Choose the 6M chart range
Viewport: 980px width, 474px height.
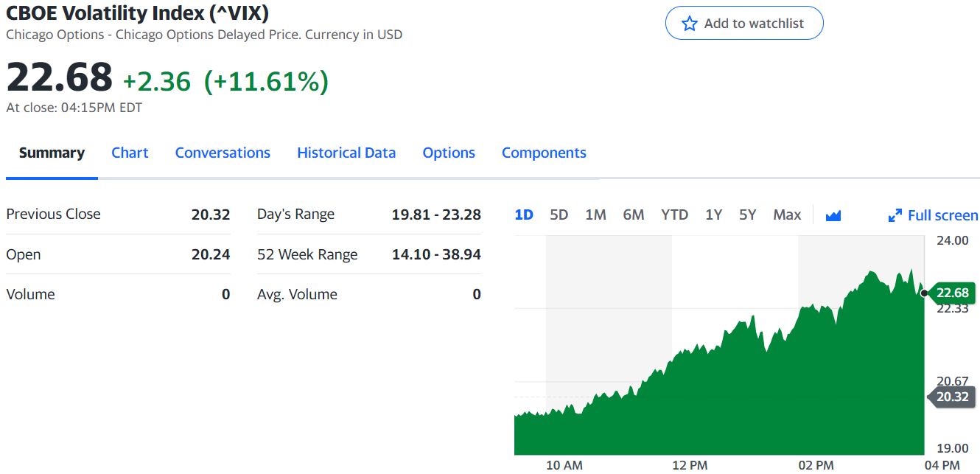tap(634, 215)
